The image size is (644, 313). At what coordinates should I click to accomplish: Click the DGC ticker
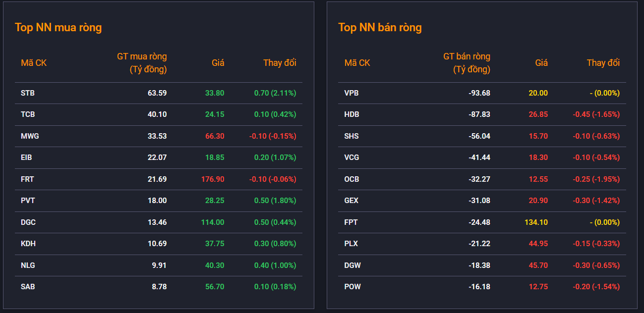(28, 222)
